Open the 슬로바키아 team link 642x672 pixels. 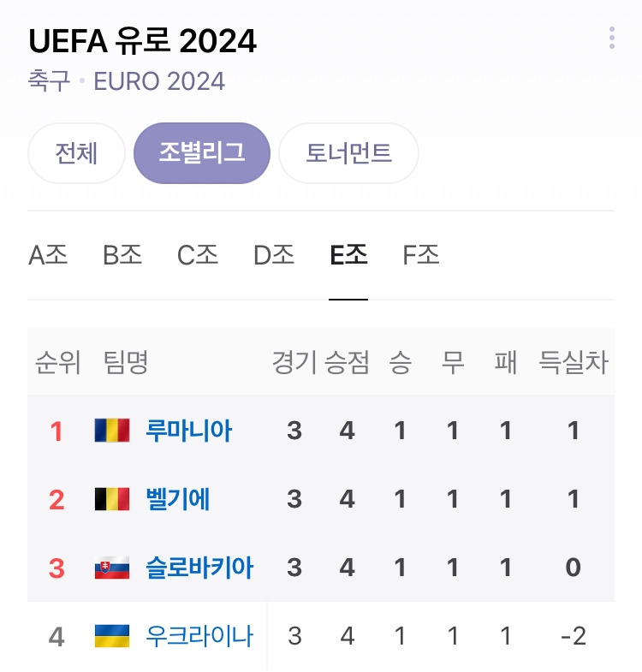pyautogui.click(x=199, y=568)
